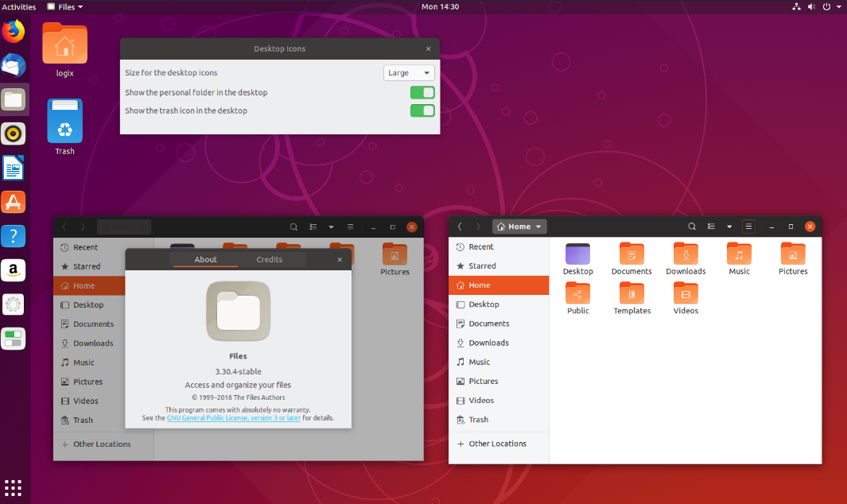Close the Desktop Icons settings dialog
Viewport: 847px width, 504px height.
pyautogui.click(x=429, y=48)
